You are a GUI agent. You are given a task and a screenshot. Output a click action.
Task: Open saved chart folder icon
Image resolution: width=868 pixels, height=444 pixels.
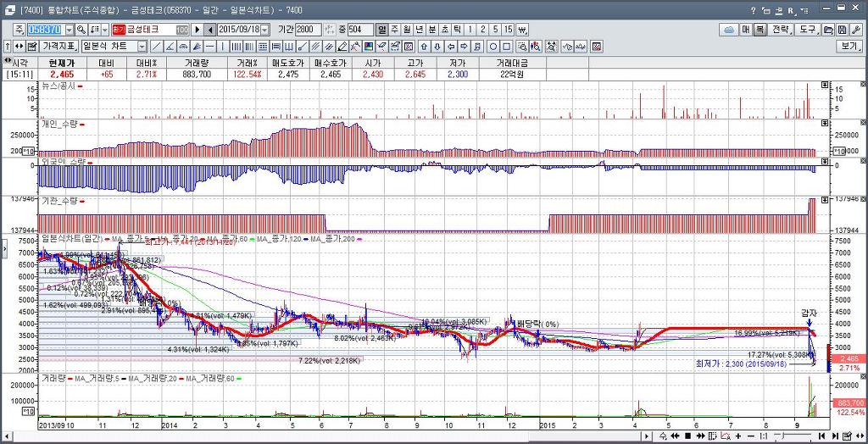point(828,30)
